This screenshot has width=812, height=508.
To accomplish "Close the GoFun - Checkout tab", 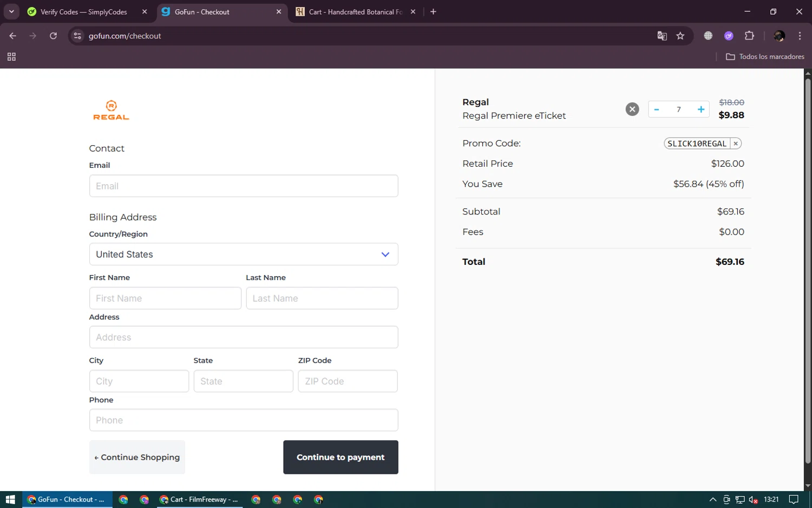I will tap(279, 12).
